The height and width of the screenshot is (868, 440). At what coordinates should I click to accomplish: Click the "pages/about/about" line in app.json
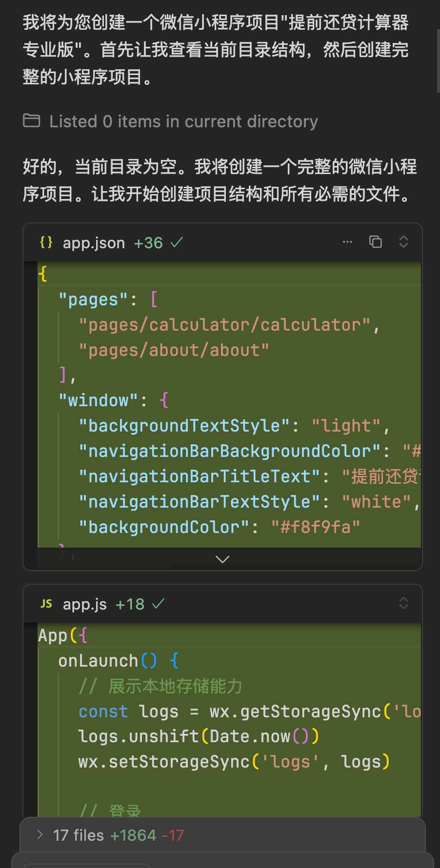coord(174,350)
